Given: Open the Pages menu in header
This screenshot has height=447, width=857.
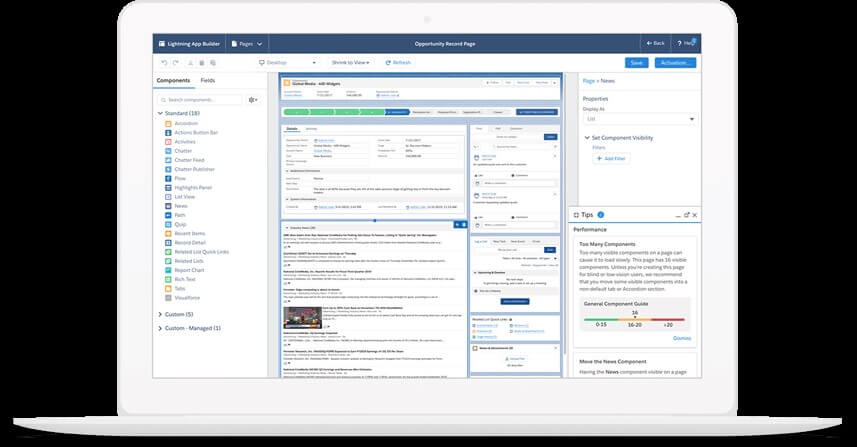Looking at the screenshot, I should pos(246,44).
